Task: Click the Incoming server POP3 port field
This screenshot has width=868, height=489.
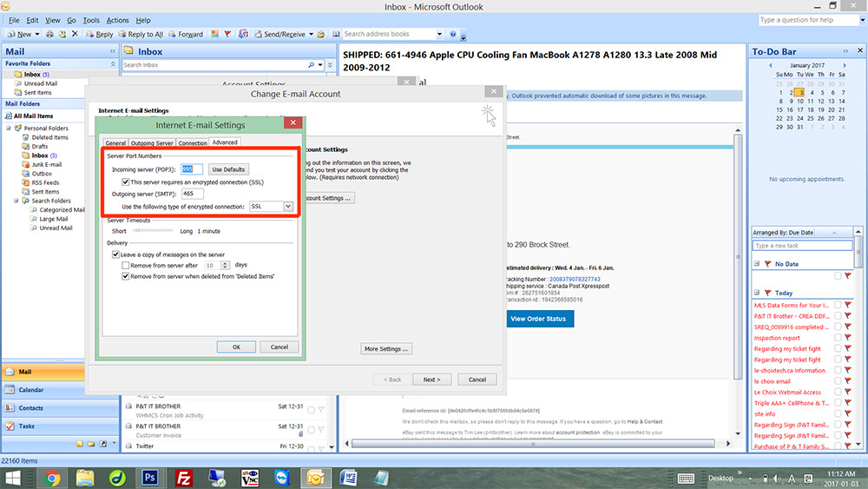Action: [x=192, y=169]
